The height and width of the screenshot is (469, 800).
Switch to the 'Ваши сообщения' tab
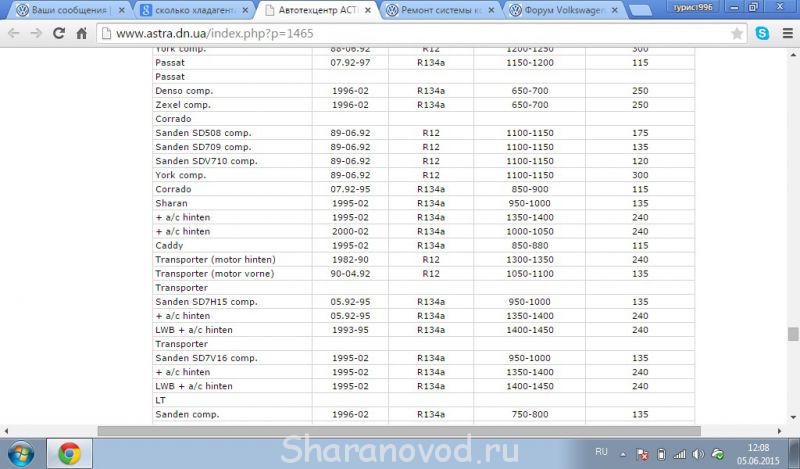(65, 10)
